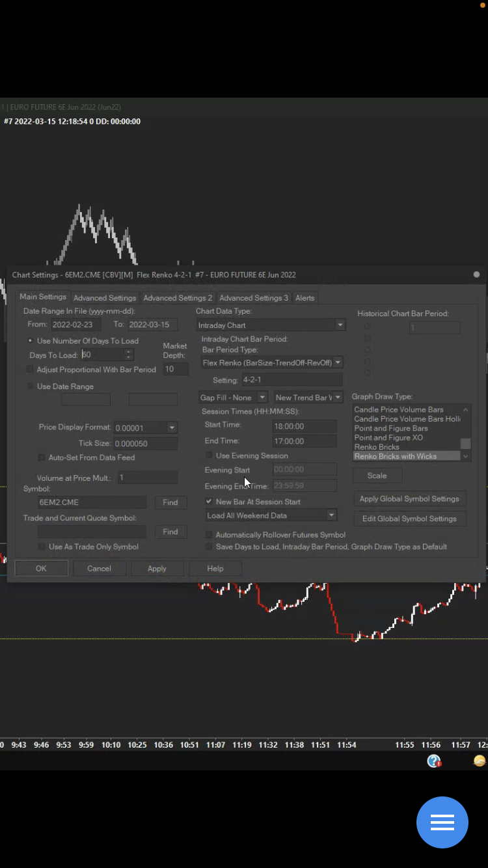The height and width of the screenshot is (868, 488).
Task: Click the help question mark tray icon
Action: (434, 761)
